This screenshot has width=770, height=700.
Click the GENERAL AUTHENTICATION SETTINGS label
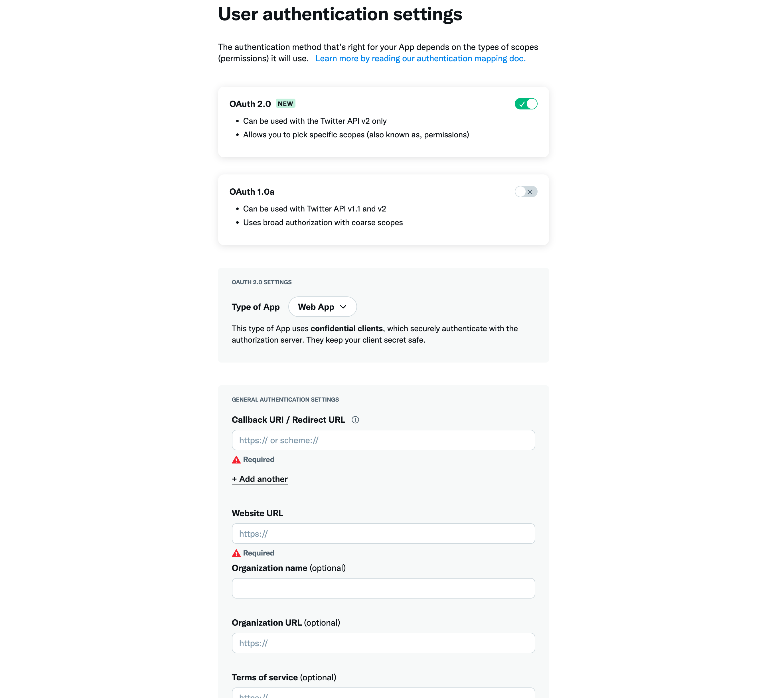(x=285, y=400)
